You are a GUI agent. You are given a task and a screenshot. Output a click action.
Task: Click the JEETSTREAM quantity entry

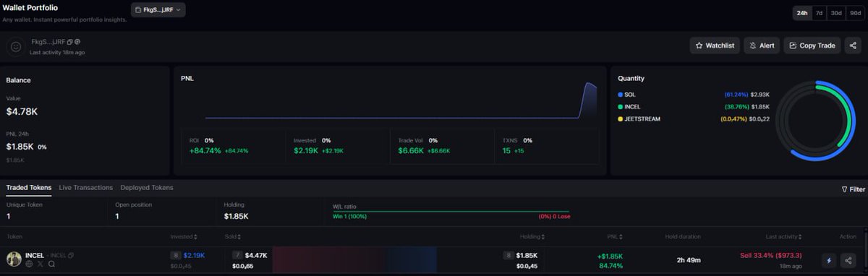[x=693, y=118]
